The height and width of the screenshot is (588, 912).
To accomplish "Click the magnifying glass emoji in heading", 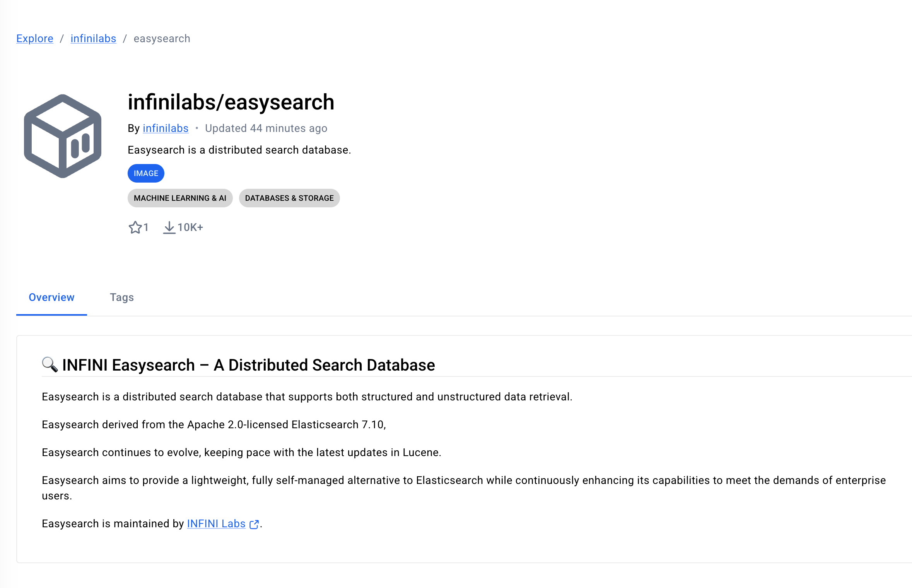I will [50, 364].
